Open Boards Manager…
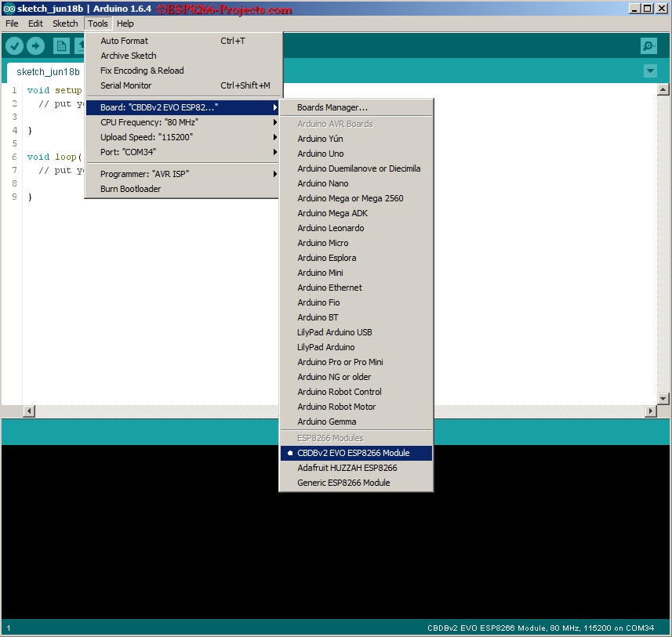672x637 pixels. (x=356, y=107)
